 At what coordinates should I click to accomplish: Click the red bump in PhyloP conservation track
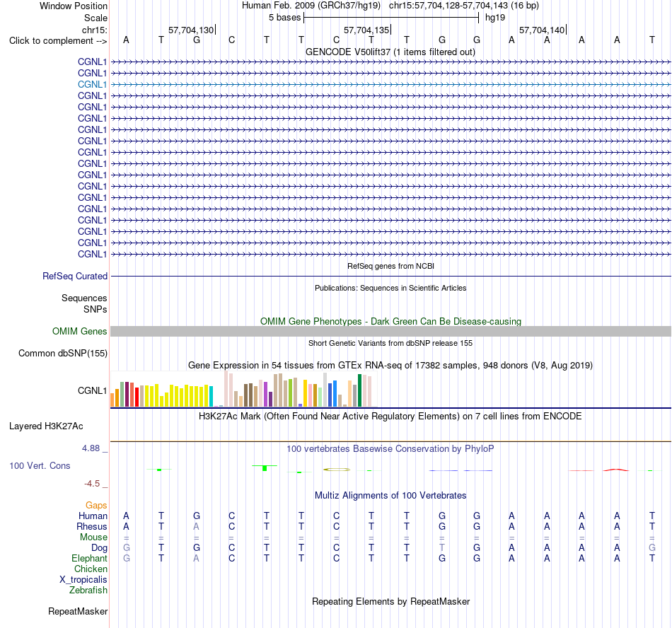tap(616, 470)
